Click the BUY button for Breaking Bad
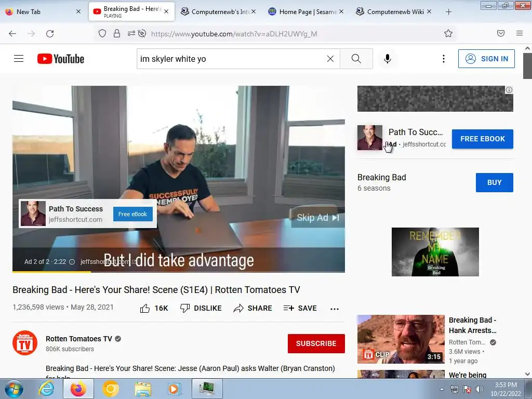 [495, 182]
